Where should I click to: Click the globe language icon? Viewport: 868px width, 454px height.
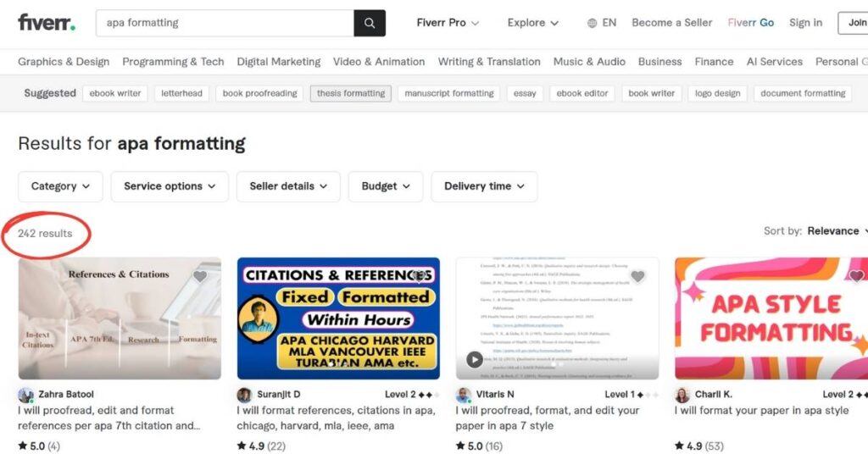click(x=592, y=23)
